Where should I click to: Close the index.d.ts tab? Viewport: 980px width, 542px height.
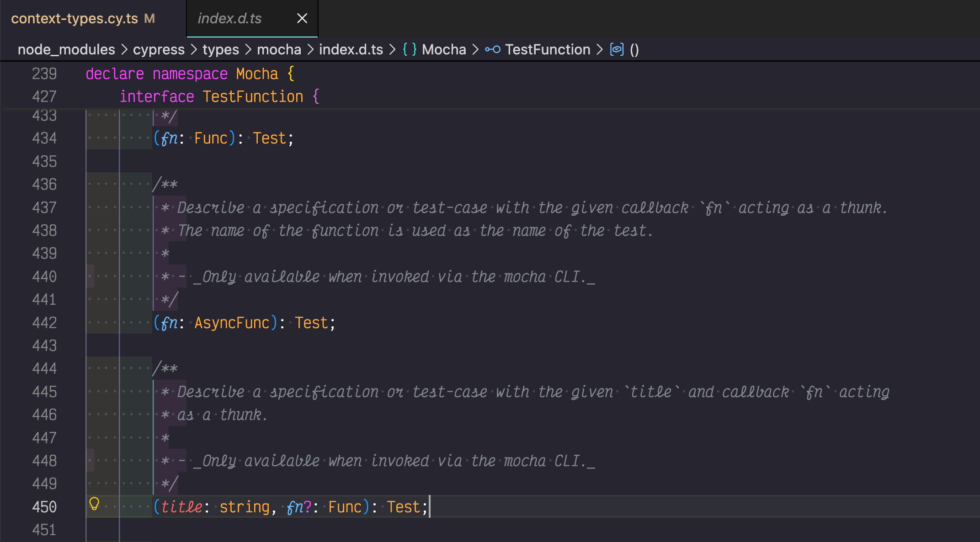tap(302, 18)
